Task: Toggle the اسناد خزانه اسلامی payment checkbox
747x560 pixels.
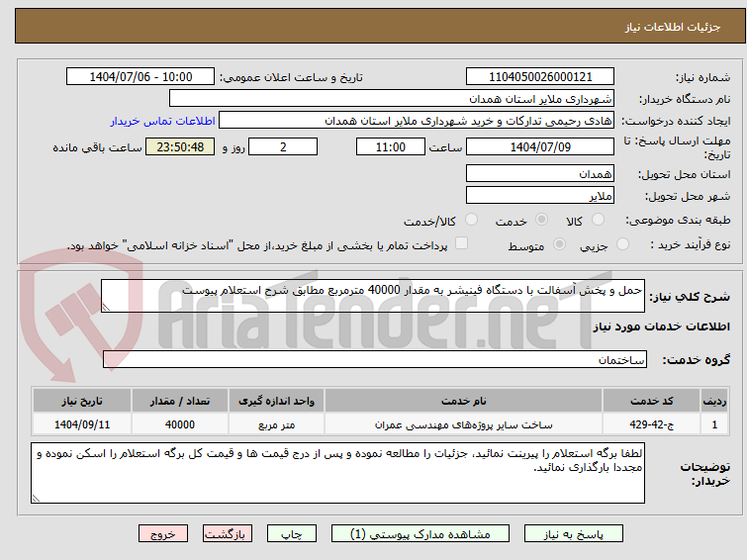Action: click(x=461, y=243)
